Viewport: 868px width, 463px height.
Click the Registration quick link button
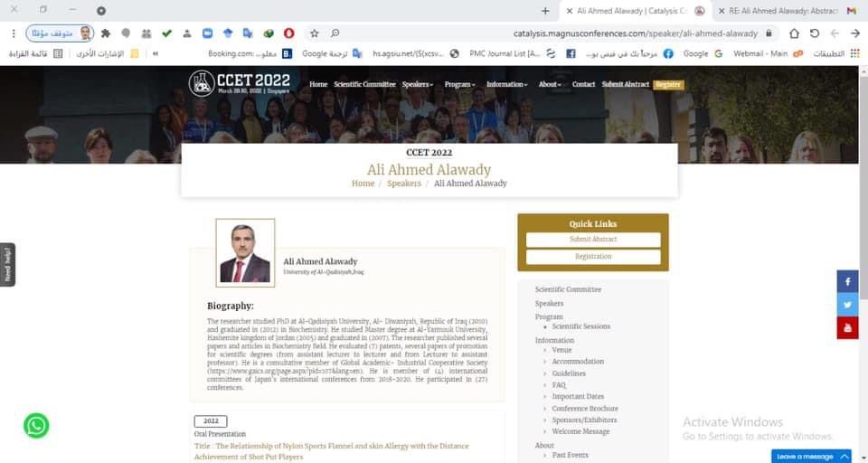(x=593, y=257)
